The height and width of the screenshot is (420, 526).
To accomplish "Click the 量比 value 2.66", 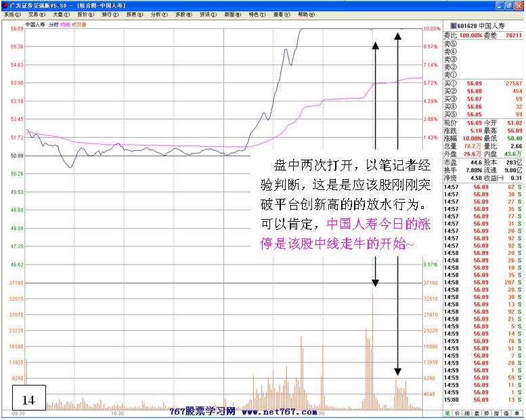I will [517, 146].
